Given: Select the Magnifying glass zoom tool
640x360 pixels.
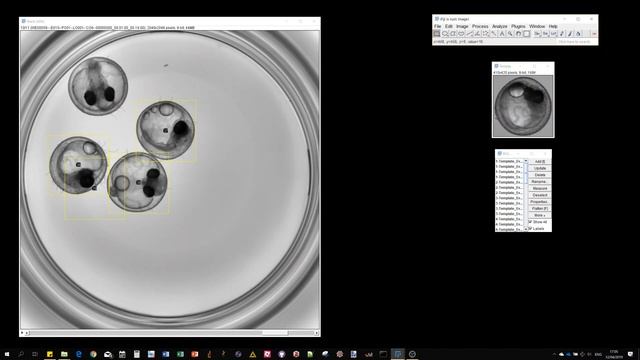Looking at the screenshot, I should tap(510, 34).
